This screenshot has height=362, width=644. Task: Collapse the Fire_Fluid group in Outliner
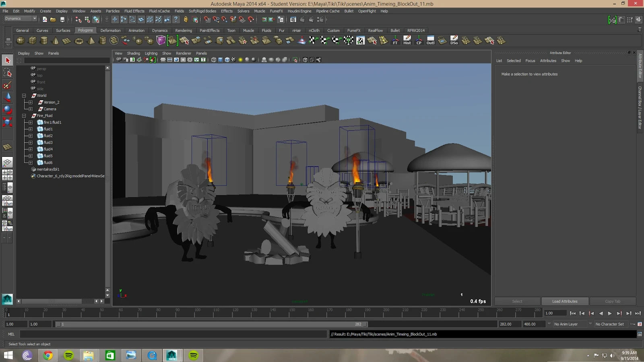pos(24,116)
